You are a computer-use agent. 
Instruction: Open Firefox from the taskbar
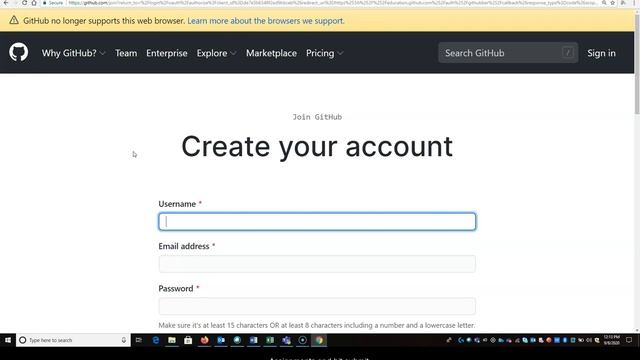coord(204,340)
